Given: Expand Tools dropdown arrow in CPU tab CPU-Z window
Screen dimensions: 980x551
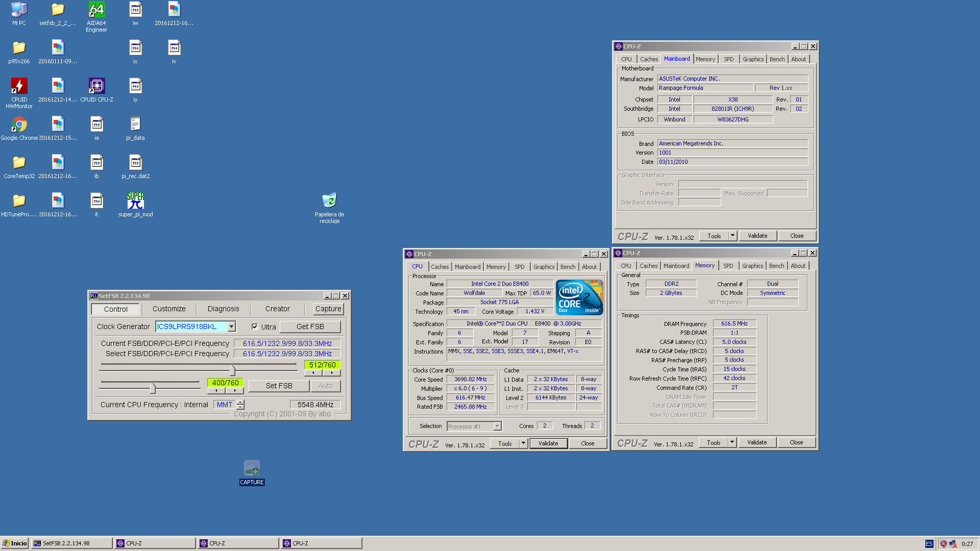Looking at the screenshot, I should [x=523, y=443].
